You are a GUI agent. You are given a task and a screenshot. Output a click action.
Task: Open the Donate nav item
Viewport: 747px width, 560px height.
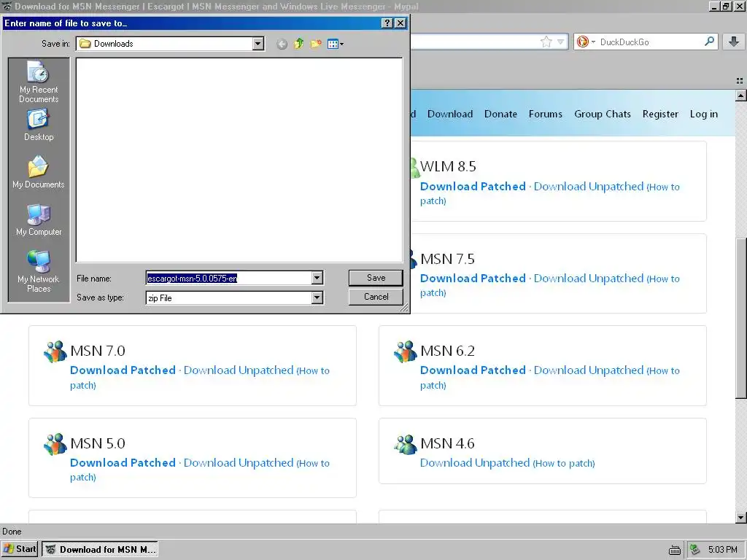pos(500,114)
